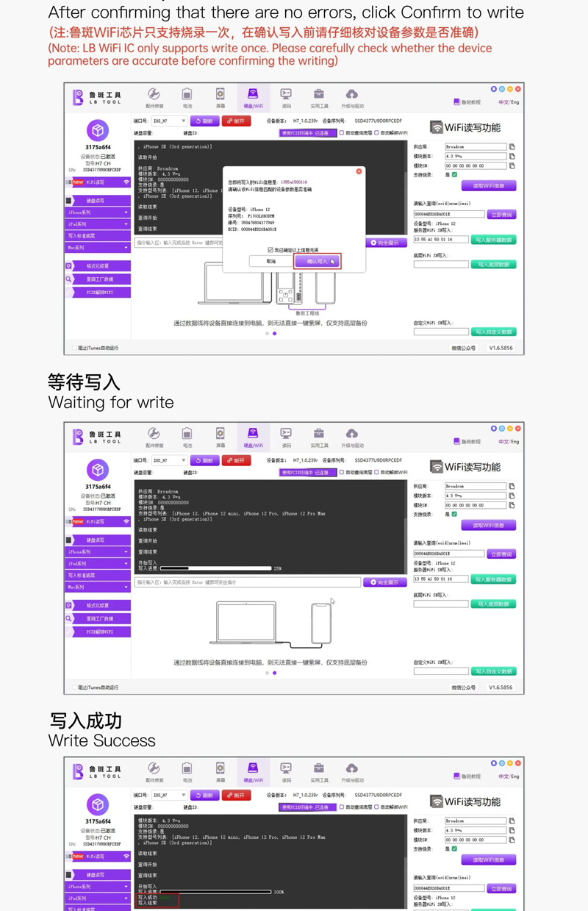Expand iPhone系列 in Waiting for write sidebar

(98, 551)
